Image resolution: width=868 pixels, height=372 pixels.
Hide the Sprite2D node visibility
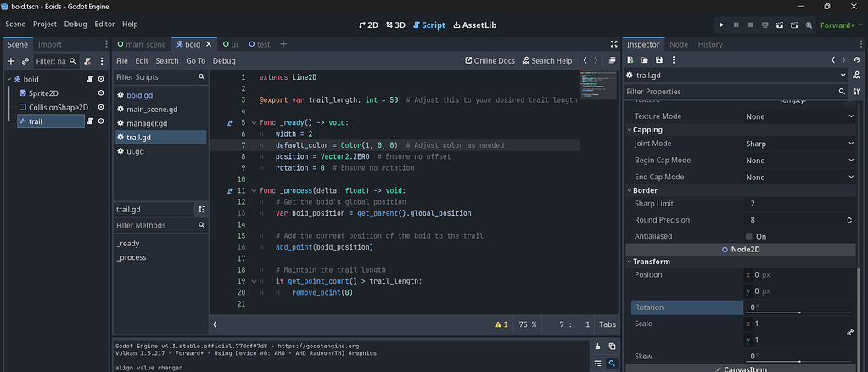click(x=101, y=93)
